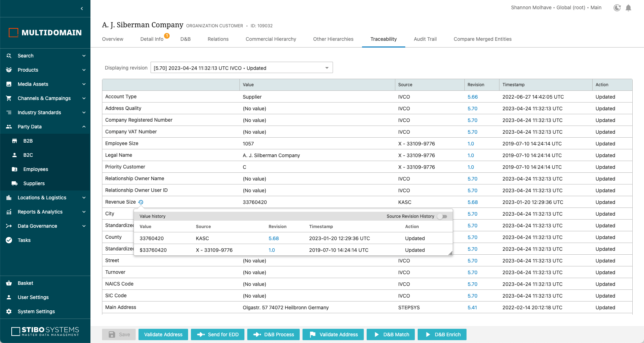Click the Suppliers truck icon
The image size is (644, 343).
[15, 183]
